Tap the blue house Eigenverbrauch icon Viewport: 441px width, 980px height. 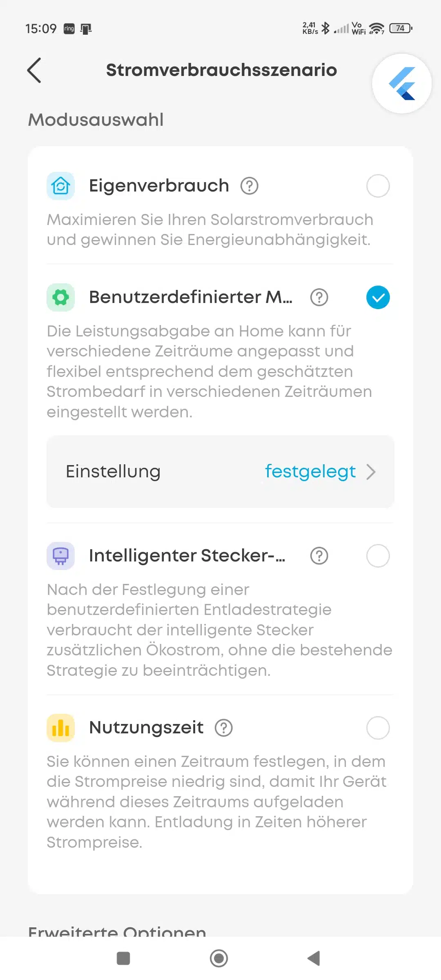point(61,186)
